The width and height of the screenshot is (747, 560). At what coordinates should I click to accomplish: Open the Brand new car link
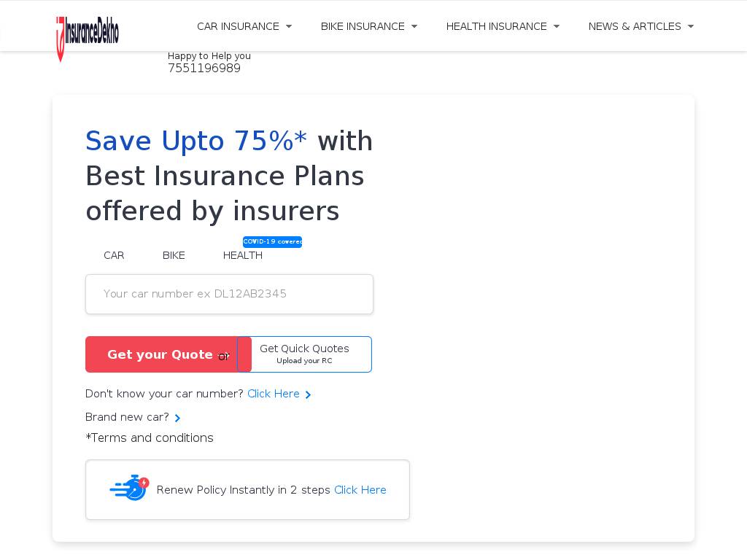[127, 417]
